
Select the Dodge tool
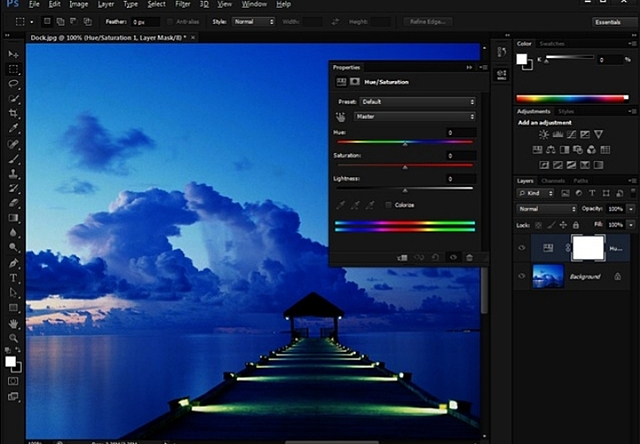(x=13, y=247)
